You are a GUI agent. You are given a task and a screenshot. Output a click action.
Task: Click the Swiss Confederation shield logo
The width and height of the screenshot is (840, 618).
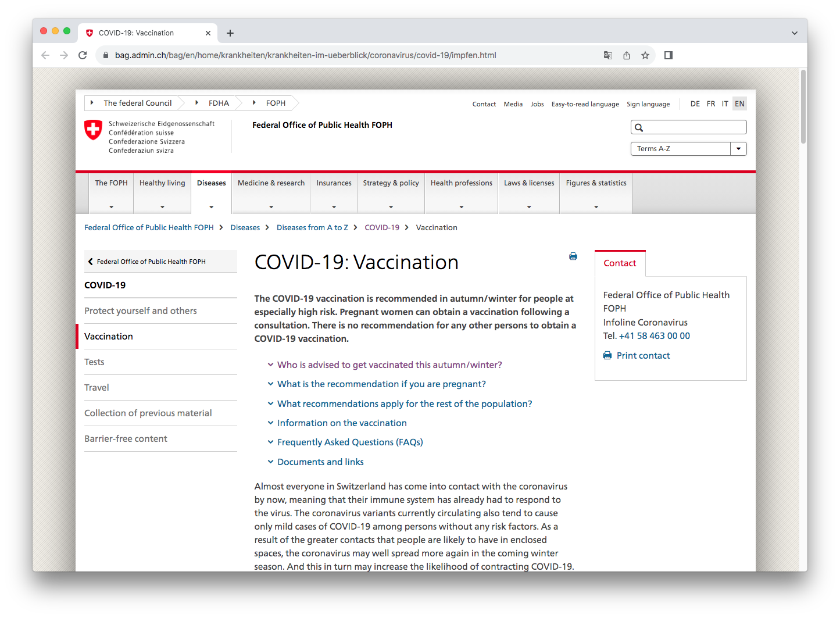point(93,130)
